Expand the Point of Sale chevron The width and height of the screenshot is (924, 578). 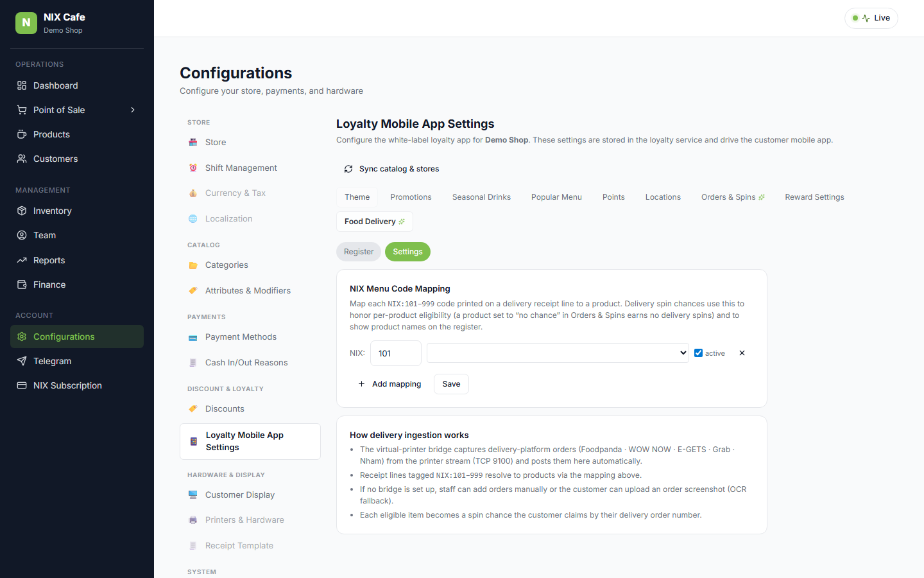pyautogui.click(x=133, y=110)
